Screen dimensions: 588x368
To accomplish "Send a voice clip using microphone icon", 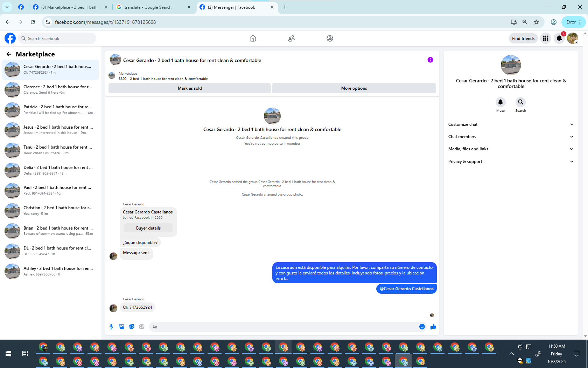I will 111,327.
